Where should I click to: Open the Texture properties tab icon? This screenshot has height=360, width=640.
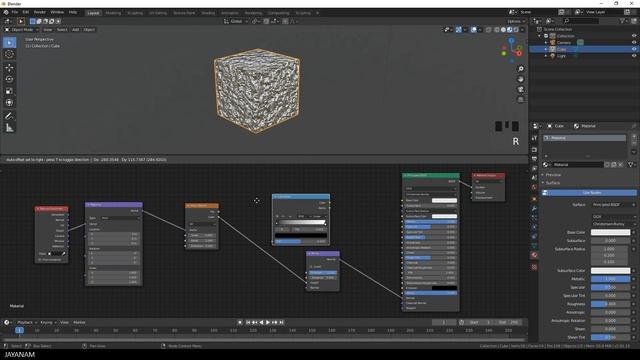[x=534, y=267]
